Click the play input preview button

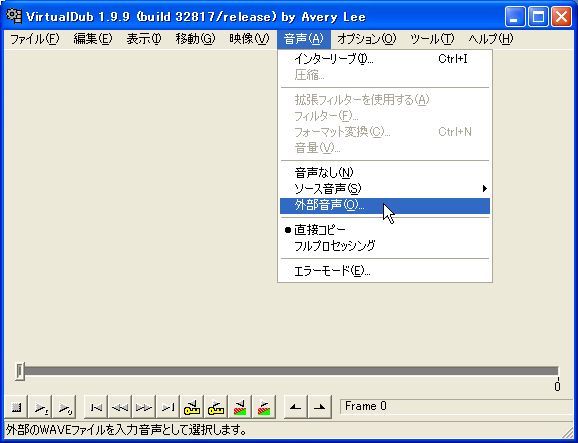pyautogui.click(x=40, y=407)
